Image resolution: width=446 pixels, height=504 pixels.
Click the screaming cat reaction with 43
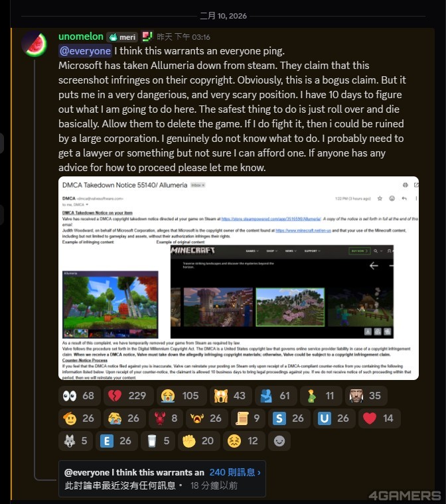click(x=231, y=395)
